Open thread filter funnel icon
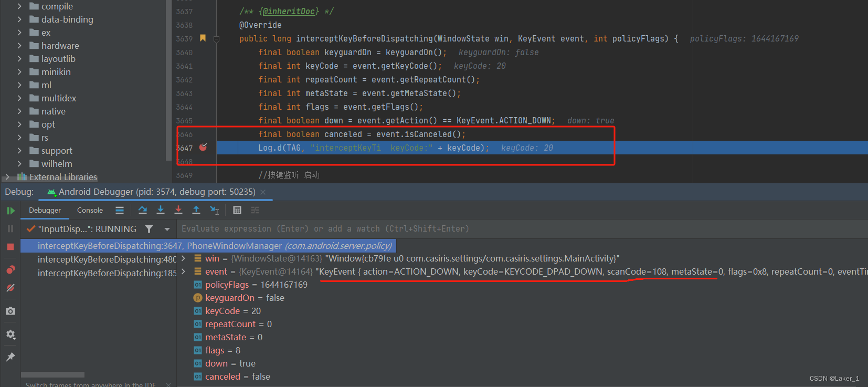Viewport: 868px width, 387px height. pos(149,229)
